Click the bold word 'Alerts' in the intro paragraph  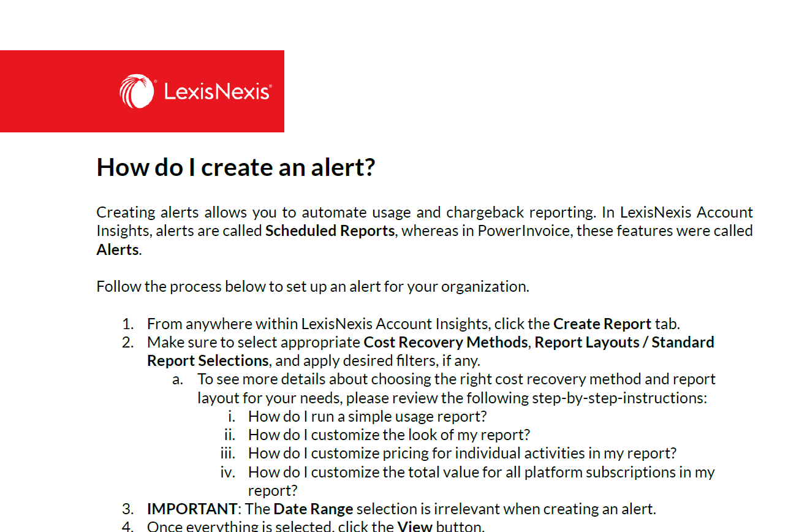click(x=118, y=249)
